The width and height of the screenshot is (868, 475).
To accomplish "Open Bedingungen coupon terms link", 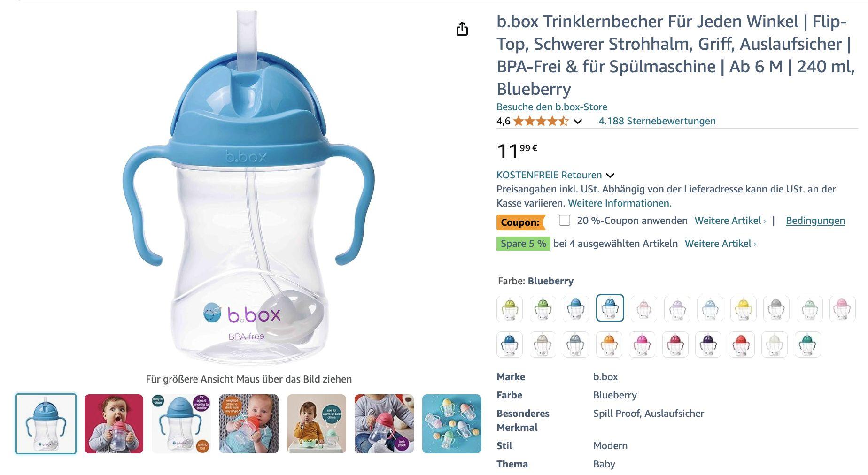I will [815, 221].
